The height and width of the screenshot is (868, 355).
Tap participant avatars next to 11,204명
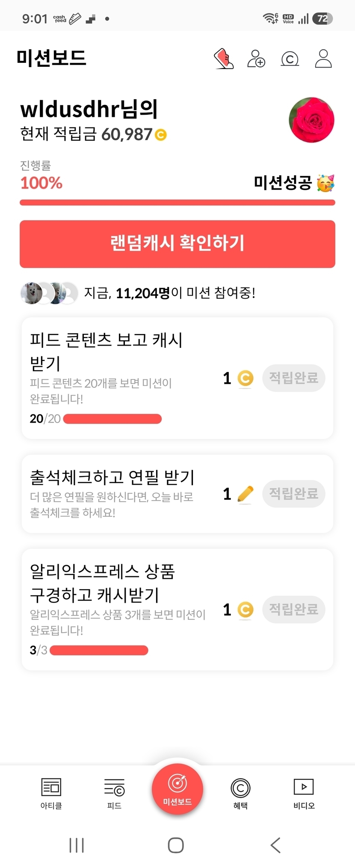click(x=49, y=293)
